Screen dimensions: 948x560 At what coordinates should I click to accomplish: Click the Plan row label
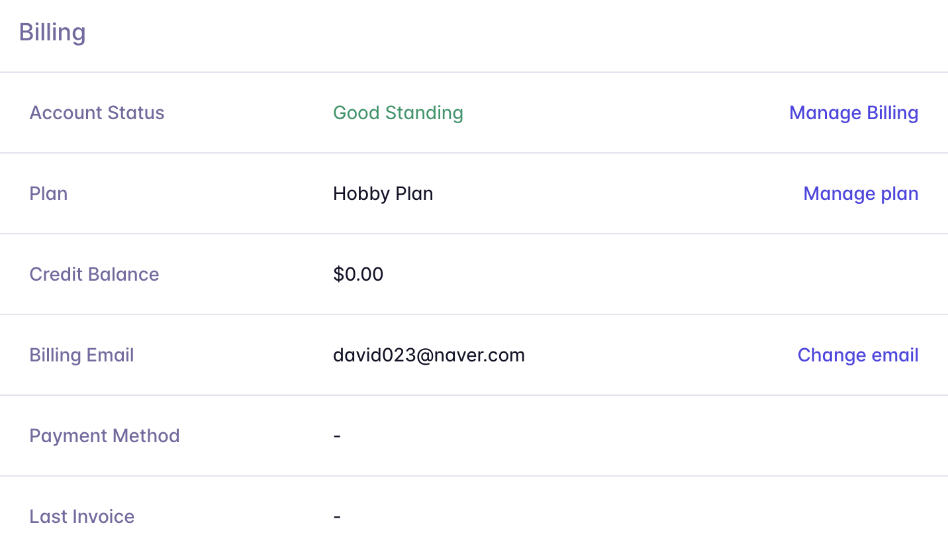coord(48,194)
